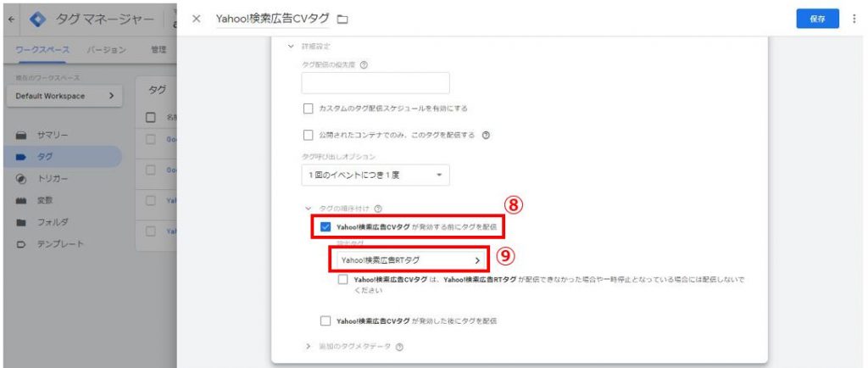
Task: Click help icon beside 公開されたコンテナでのみ option
Action: [486, 135]
